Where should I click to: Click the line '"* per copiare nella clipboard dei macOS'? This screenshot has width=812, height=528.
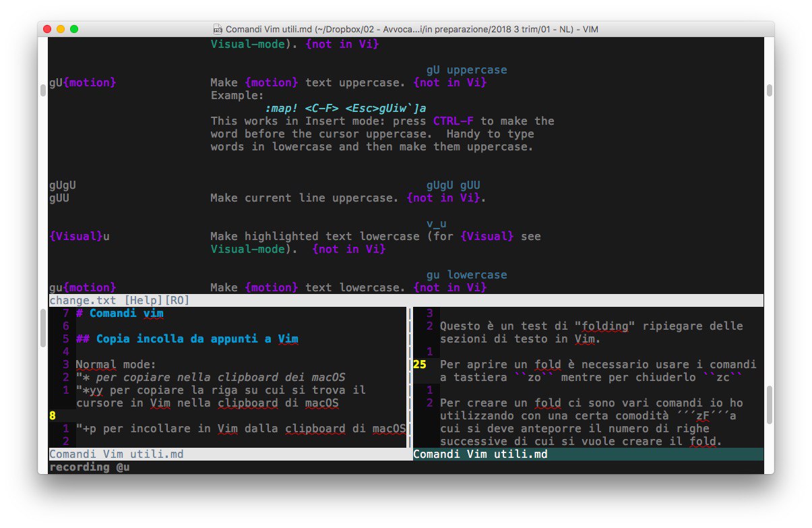(x=211, y=378)
